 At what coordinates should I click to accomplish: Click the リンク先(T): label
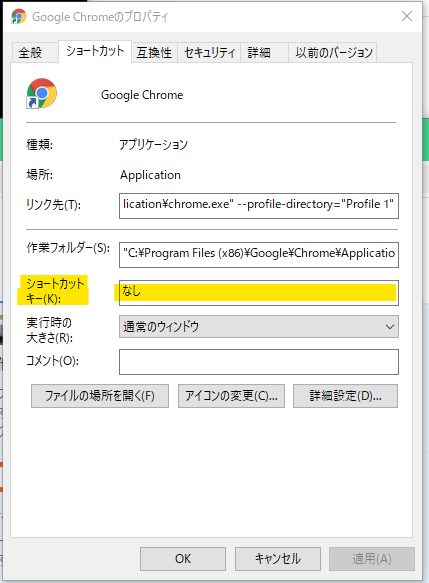click(x=53, y=204)
